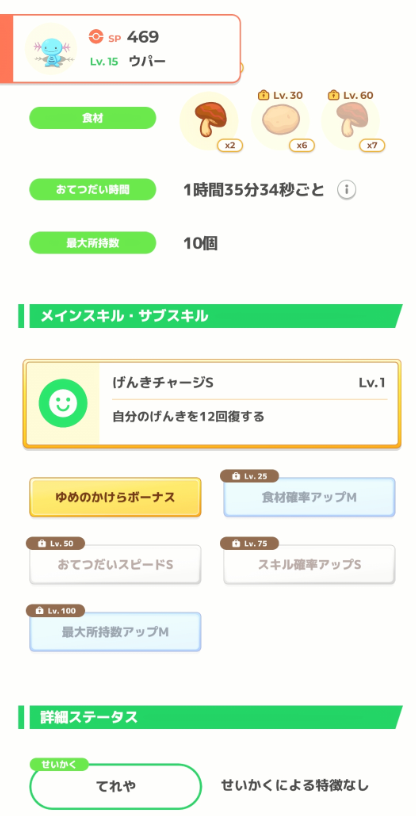Image resolution: width=416 pixels, height=816 pixels.
Task: Open the げんきチャージS main skill card
Action: click(x=212, y=403)
